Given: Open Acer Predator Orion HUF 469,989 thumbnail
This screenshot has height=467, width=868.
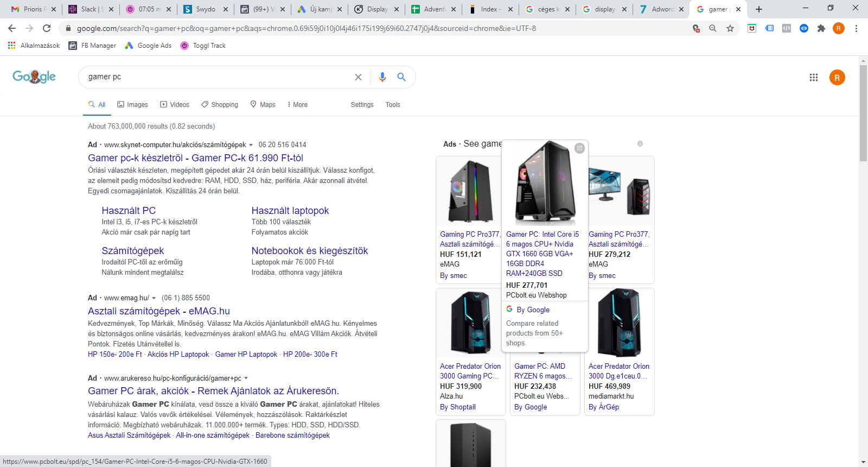Looking at the screenshot, I should (x=619, y=323).
